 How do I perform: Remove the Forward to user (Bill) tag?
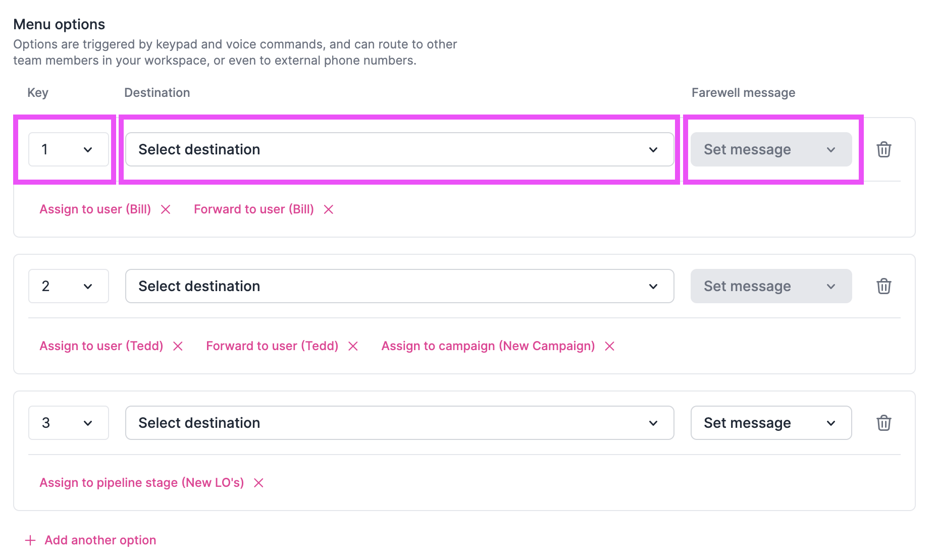click(x=329, y=209)
